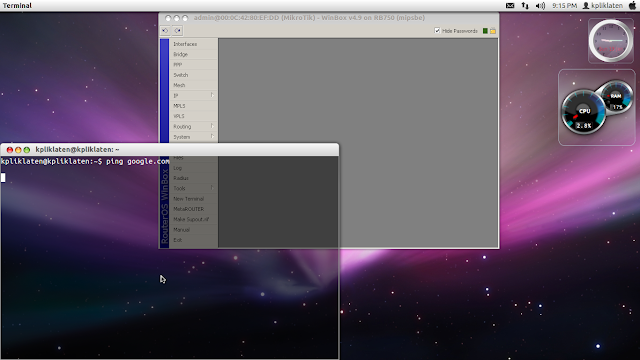
Task: Open the volume speaker indicator in top panel
Action: tap(540, 5)
